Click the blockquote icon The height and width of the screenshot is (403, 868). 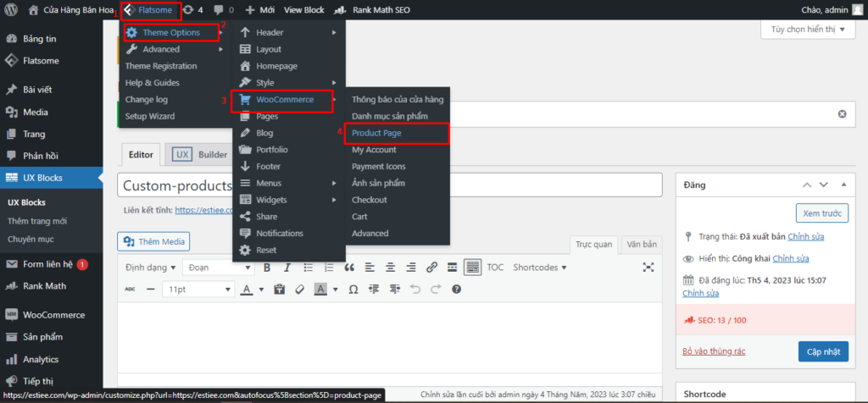click(x=348, y=268)
